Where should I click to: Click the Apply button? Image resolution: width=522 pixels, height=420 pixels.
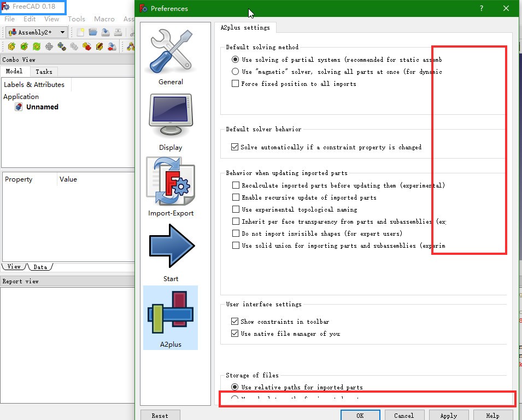click(x=448, y=416)
